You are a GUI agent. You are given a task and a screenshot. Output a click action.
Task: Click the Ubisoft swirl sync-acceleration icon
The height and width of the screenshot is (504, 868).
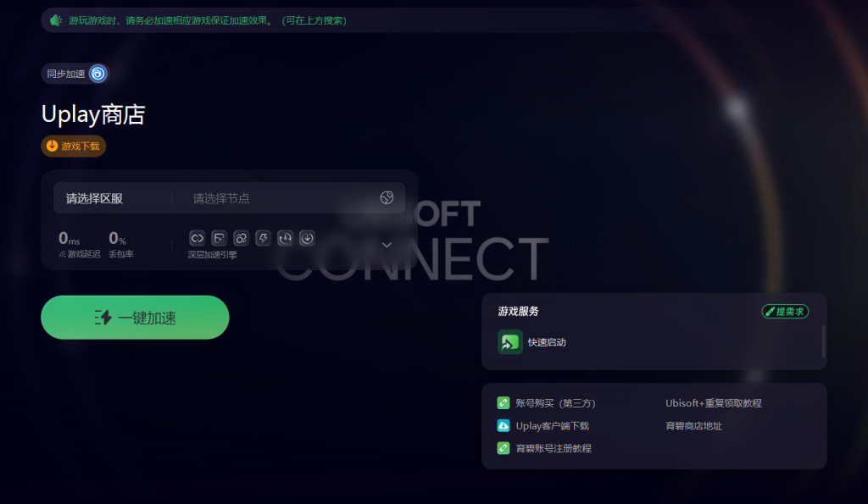[x=98, y=74]
